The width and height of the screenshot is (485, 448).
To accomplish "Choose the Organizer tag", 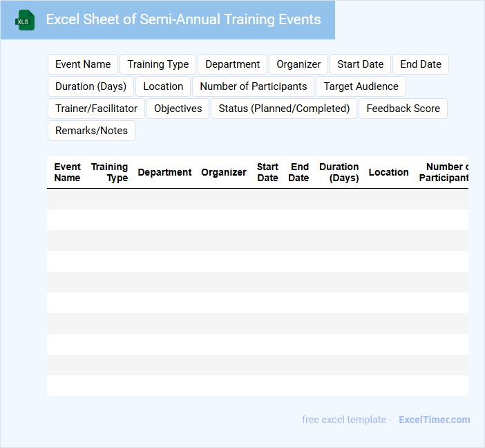I will [x=298, y=64].
